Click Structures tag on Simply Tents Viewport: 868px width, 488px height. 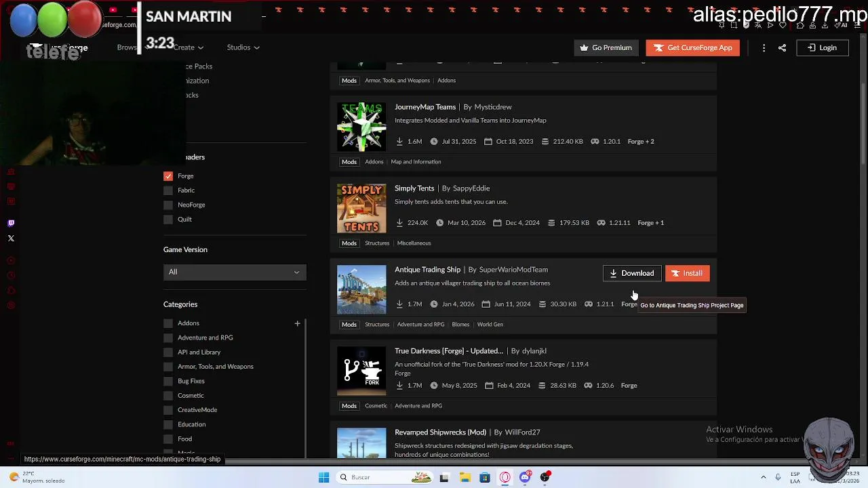click(377, 243)
